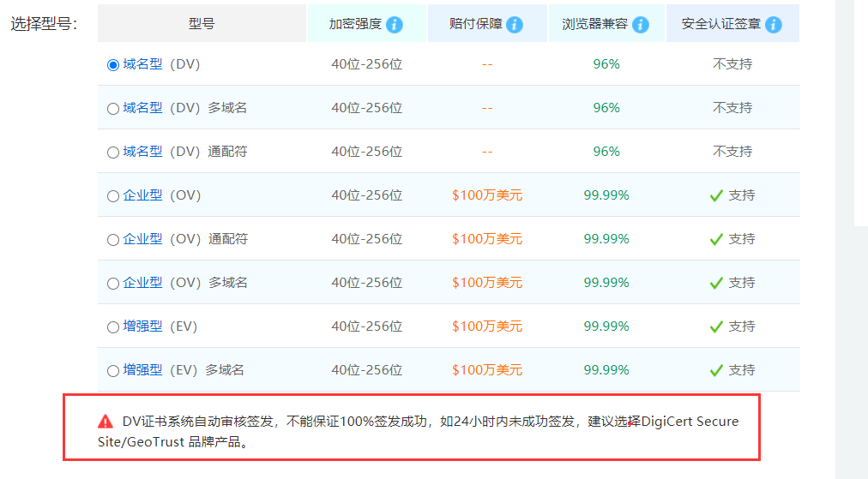Click $100万美元 in the 企业型 (OV) 多域名 row
The width and height of the screenshot is (868, 479).
tap(487, 283)
